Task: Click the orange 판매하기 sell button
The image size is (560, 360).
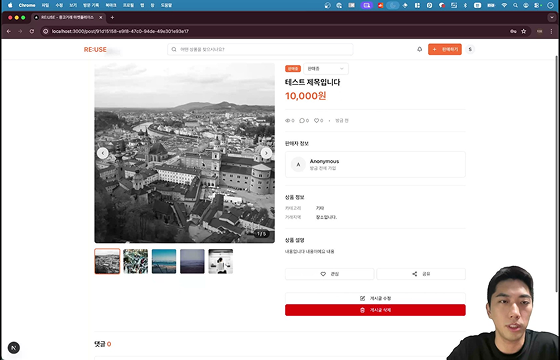Action: click(445, 49)
